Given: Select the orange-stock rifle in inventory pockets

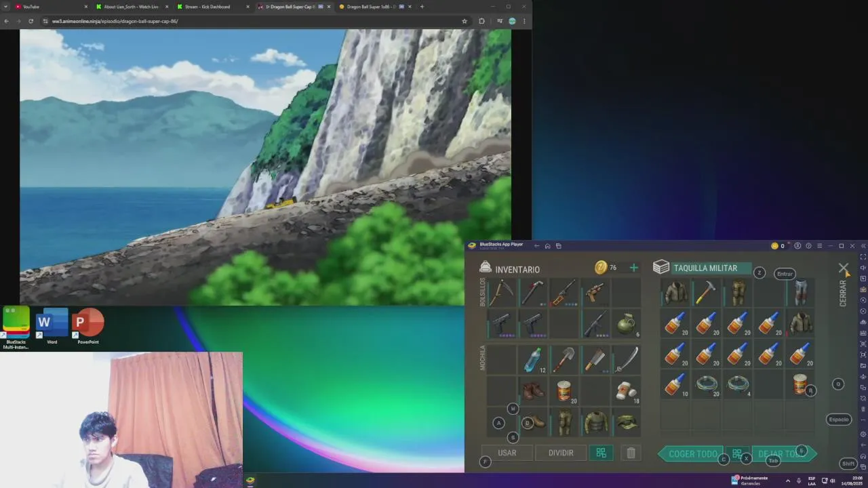Looking at the screenshot, I should [x=564, y=292].
